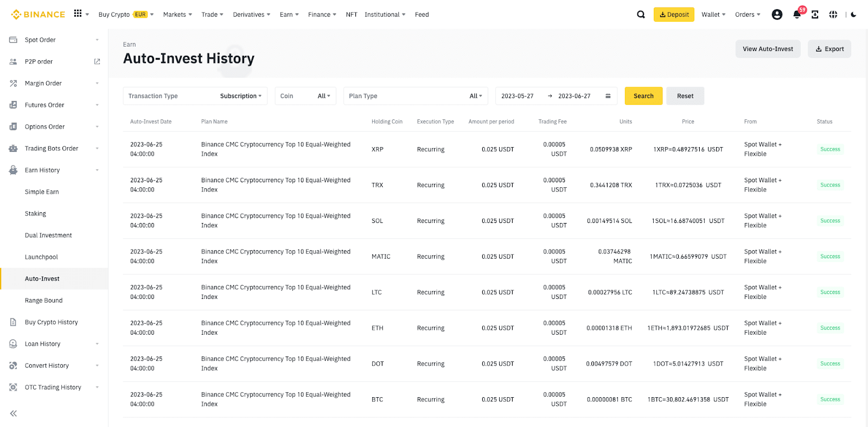The height and width of the screenshot is (427, 868).
Task: Open the language globe icon
Action: pyautogui.click(x=833, y=15)
